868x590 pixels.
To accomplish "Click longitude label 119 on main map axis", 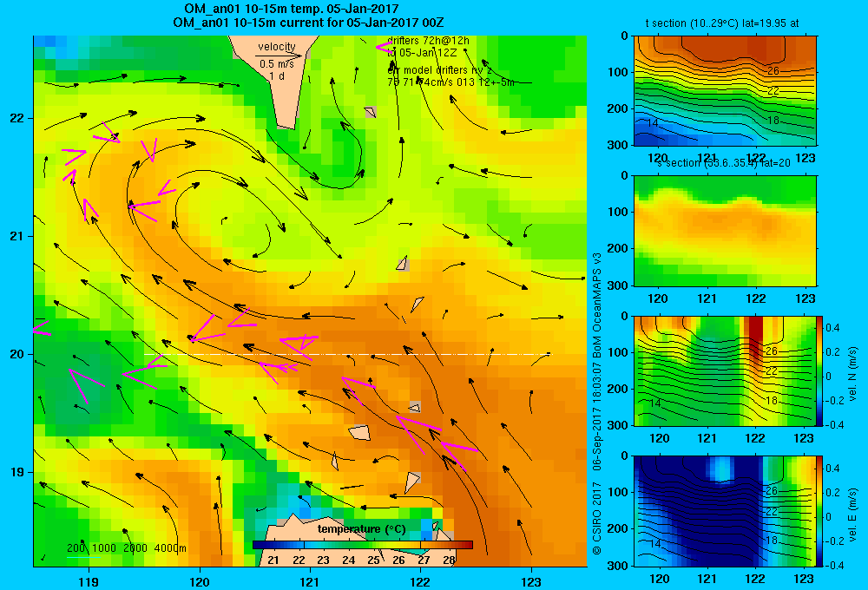I will point(89,581).
